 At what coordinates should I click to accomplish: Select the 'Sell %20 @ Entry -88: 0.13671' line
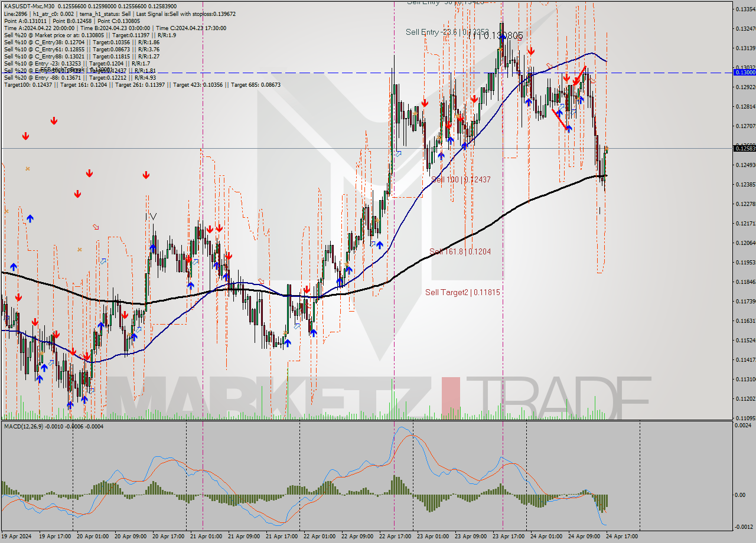point(80,77)
